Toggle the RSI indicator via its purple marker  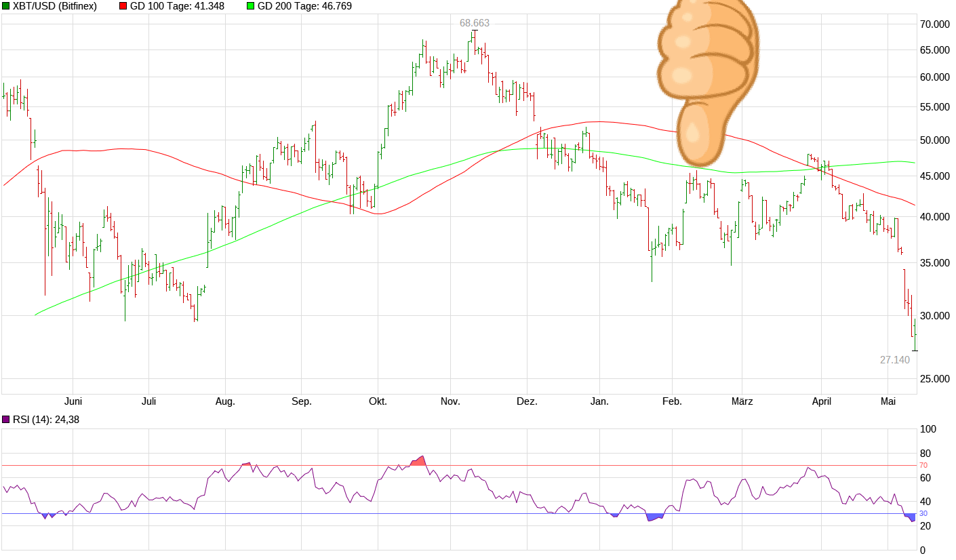[x=5, y=419]
